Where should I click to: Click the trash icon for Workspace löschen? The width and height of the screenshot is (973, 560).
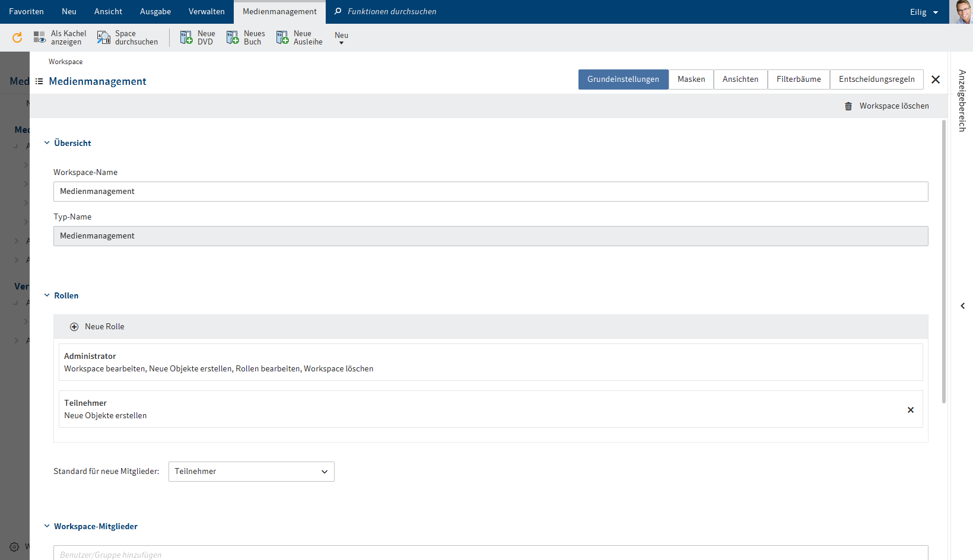pos(848,106)
